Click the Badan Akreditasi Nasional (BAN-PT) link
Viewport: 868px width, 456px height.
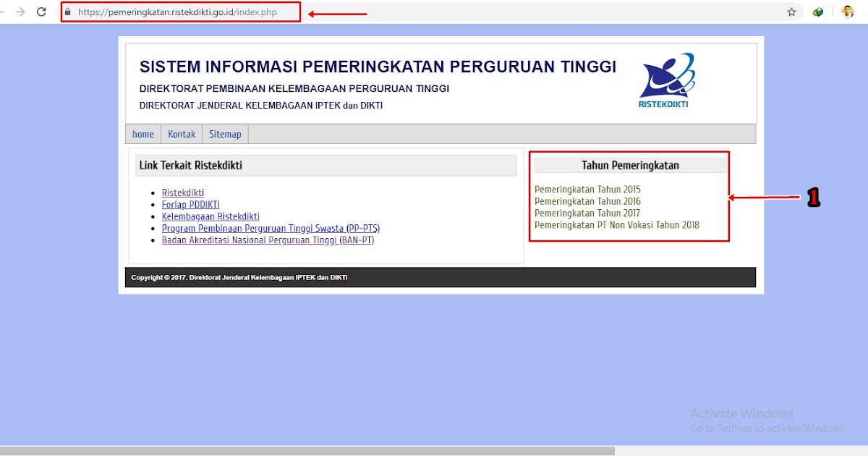[x=267, y=240]
